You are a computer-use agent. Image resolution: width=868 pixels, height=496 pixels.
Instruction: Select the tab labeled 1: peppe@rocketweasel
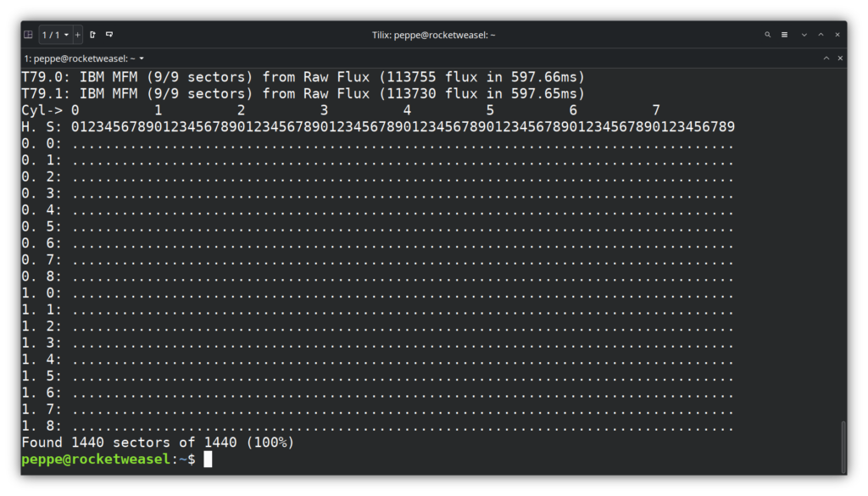coord(76,58)
